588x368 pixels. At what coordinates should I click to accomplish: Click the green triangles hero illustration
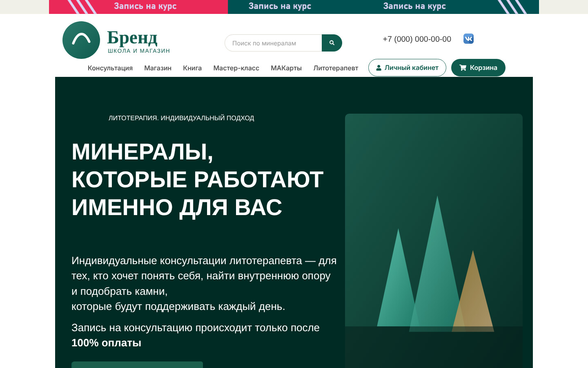coord(434,241)
